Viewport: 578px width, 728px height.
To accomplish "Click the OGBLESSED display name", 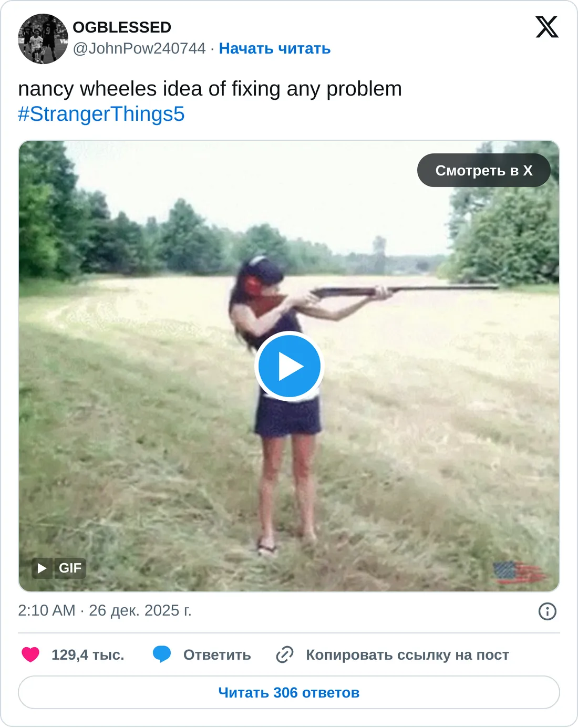I will coord(122,27).
